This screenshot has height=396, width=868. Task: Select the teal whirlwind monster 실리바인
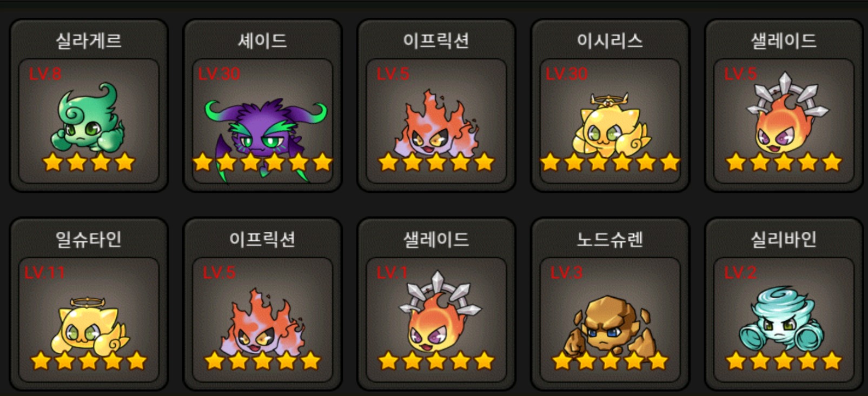click(x=784, y=319)
